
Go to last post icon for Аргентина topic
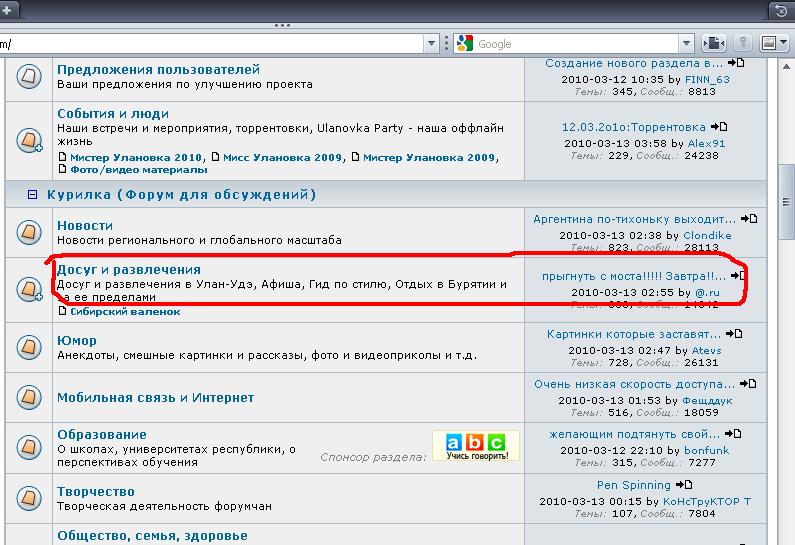click(749, 219)
